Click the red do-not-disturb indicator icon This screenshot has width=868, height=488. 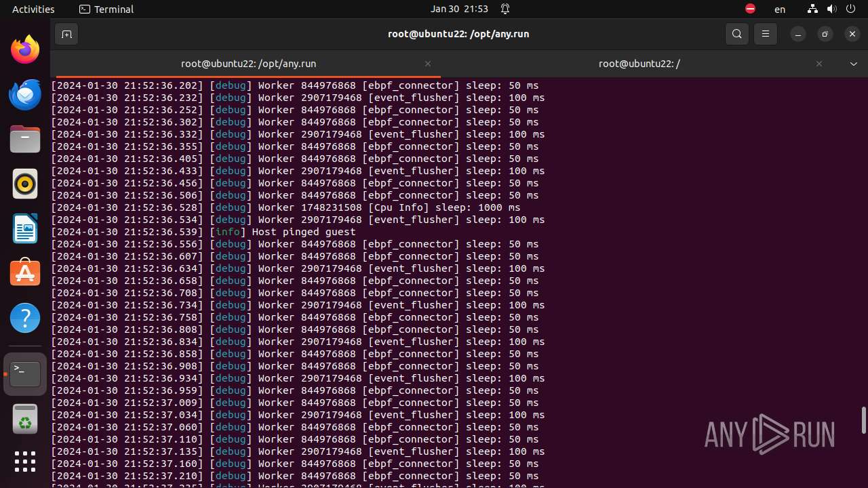point(750,9)
